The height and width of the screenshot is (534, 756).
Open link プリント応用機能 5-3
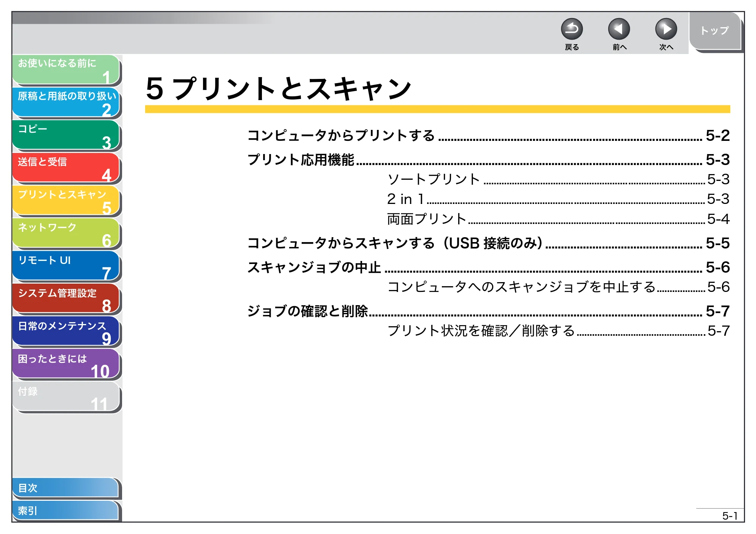click(488, 160)
